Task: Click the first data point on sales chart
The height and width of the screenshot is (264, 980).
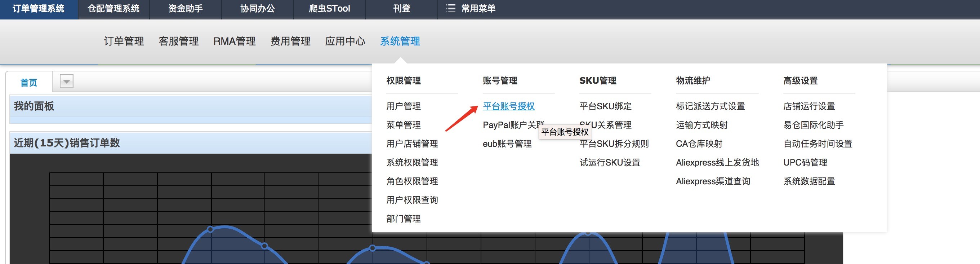Action: click(x=210, y=229)
